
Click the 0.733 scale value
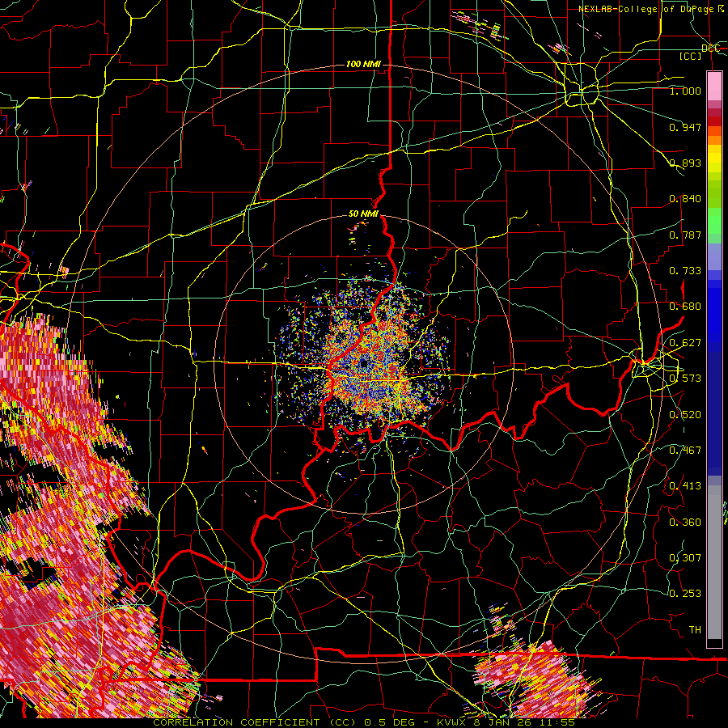point(685,271)
